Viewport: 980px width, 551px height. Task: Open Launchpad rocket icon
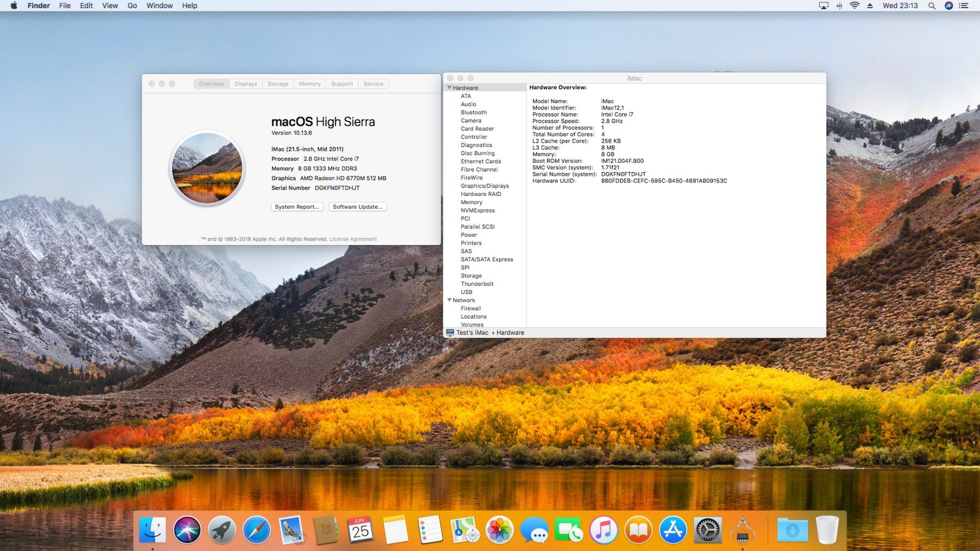click(x=222, y=530)
